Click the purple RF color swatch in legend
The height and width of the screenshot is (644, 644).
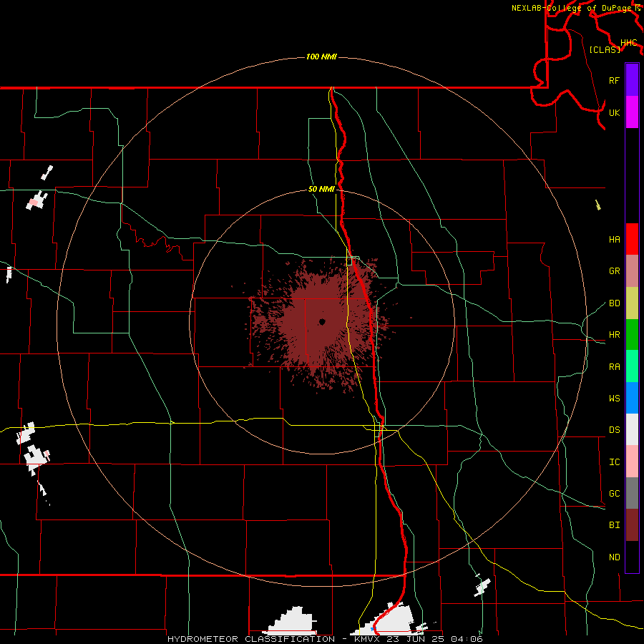point(632,80)
